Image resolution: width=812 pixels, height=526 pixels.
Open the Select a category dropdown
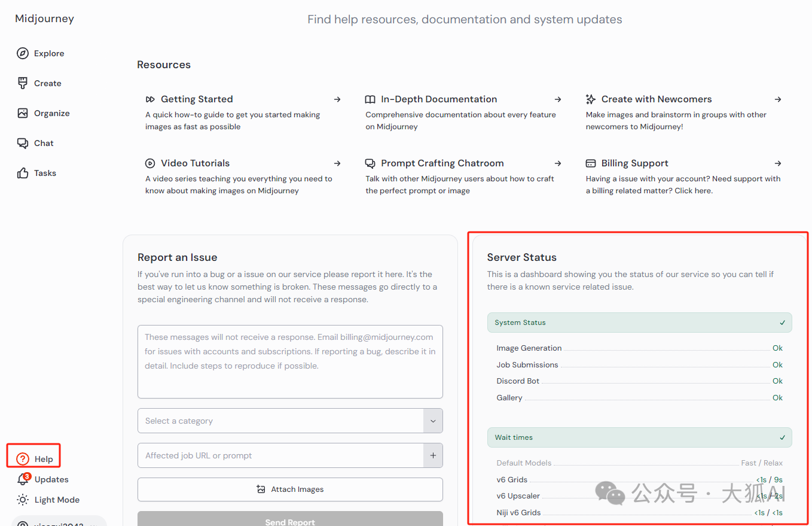(290, 421)
